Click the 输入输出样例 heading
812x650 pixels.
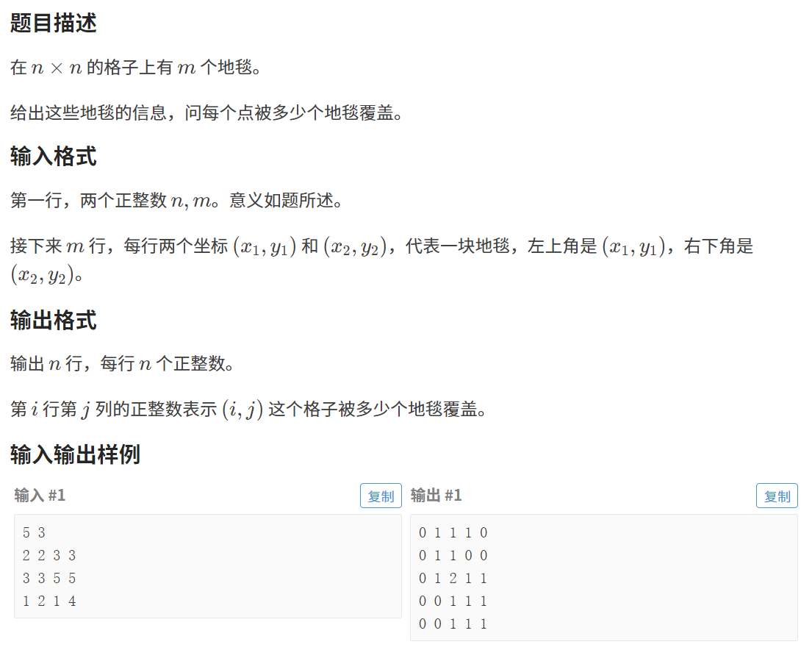[75, 454]
